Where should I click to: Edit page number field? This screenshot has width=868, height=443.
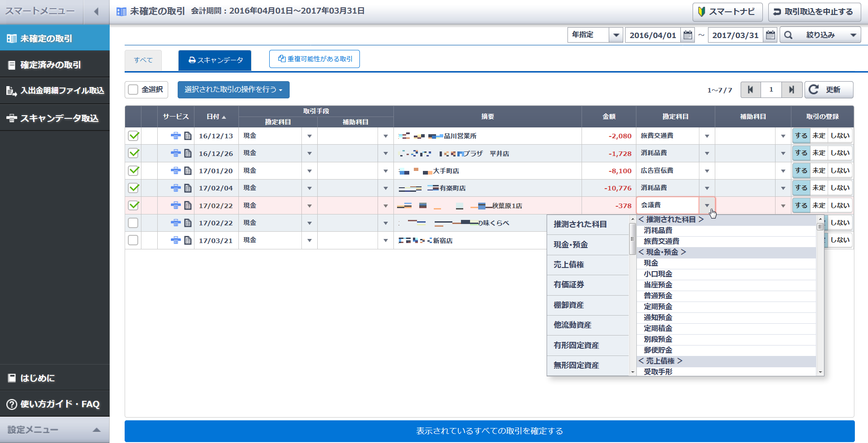click(771, 90)
